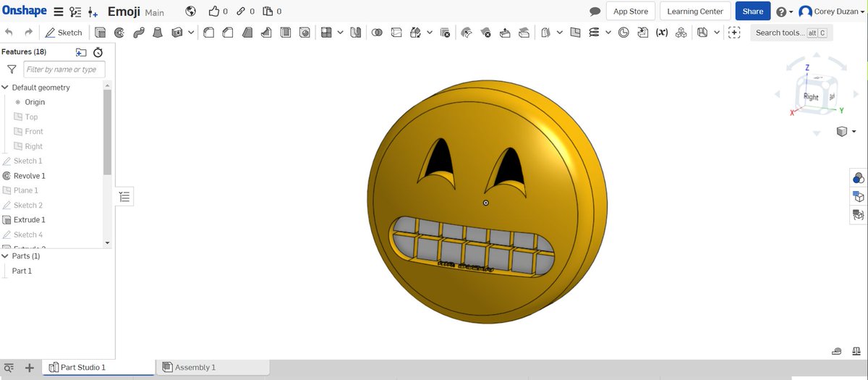The width and height of the screenshot is (868, 380).
Task: Switch to the Assembly 1 tab
Action: coord(214,368)
